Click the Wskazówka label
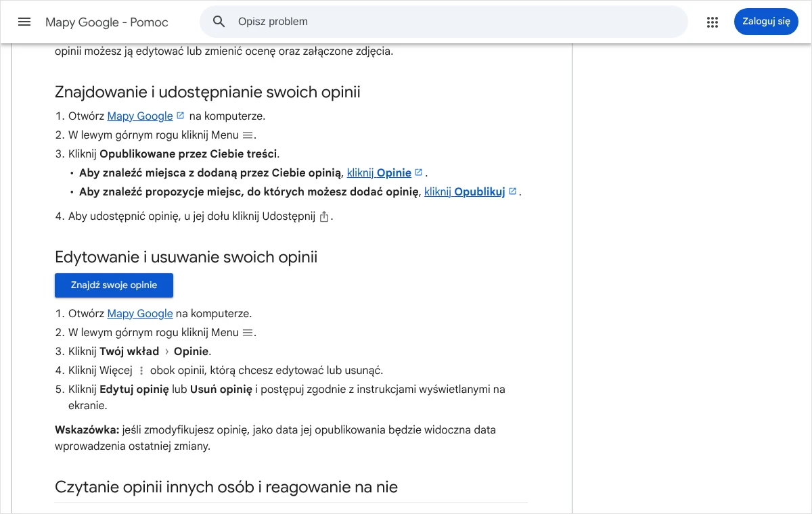This screenshot has height=514, width=812. click(87, 429)
